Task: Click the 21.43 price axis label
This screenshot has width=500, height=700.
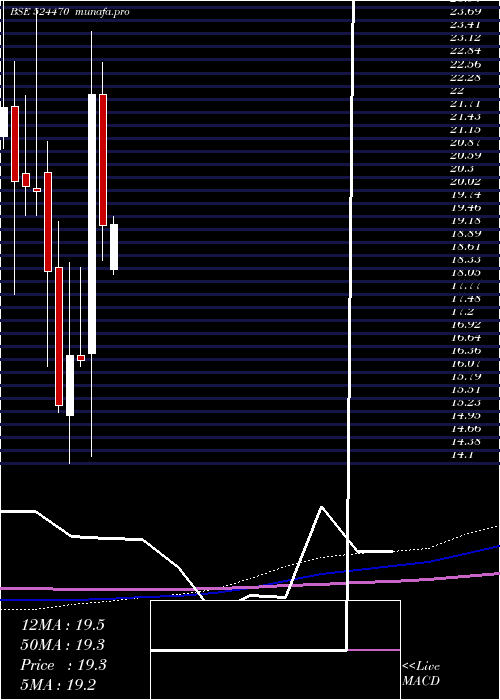Action: point(465,117)
